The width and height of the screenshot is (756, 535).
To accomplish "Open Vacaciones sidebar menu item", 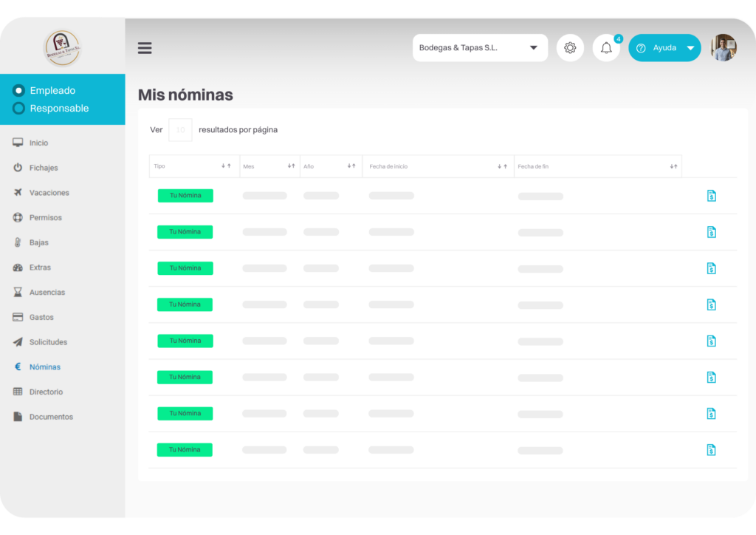I will [x=49, y=192].
